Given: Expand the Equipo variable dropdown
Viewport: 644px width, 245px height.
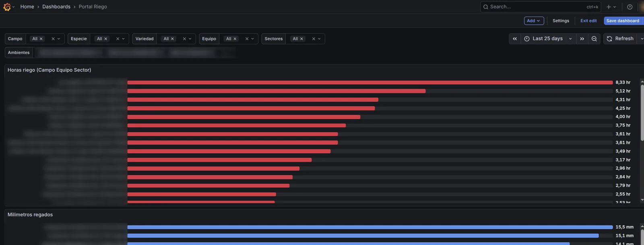Looking at the screenshot, I should pos(252,39).
